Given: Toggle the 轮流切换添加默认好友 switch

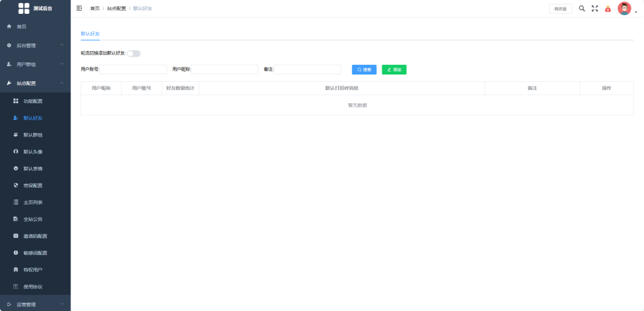Looking at the screenshot, I should point(133,54).
